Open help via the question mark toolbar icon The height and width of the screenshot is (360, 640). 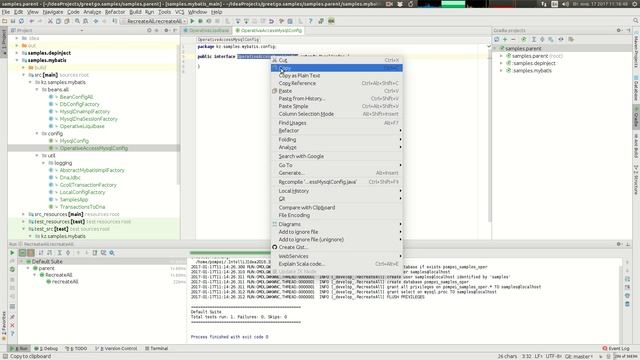[310, 21]
